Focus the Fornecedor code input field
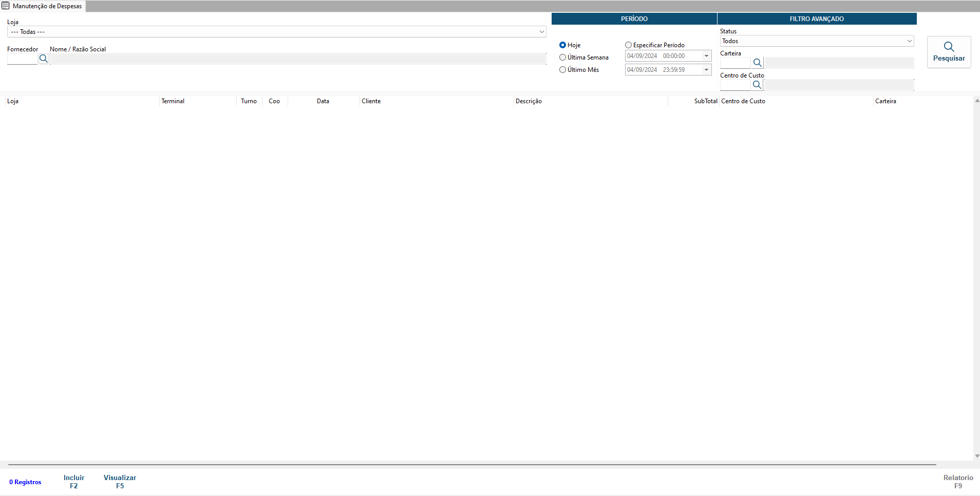This screenshot has width=980, height=496. coord(23,59)
